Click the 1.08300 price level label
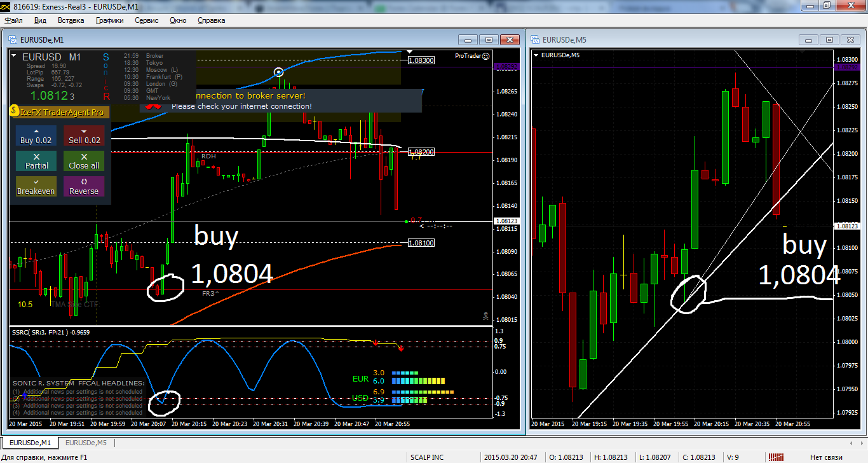868x463 pixels. pos(422,60)
